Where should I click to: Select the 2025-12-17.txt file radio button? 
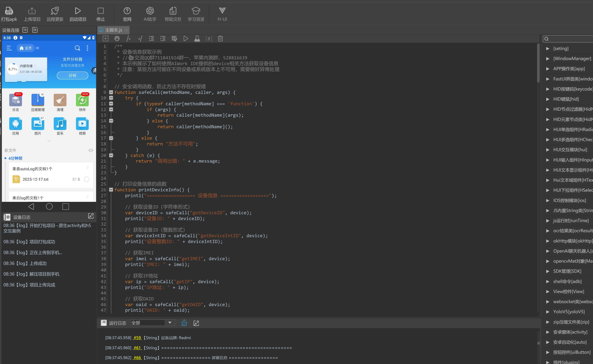(x=87, y=179)
